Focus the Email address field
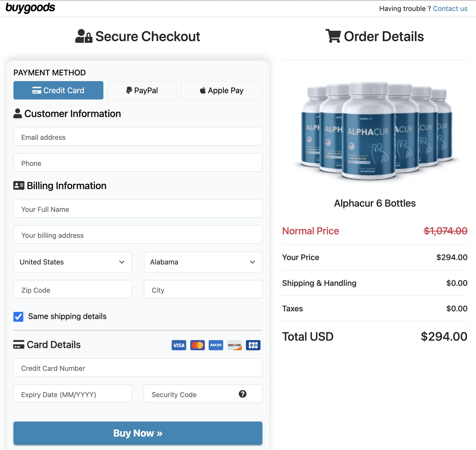This screenshot has width=476, height=450. [x=138, y=136]
